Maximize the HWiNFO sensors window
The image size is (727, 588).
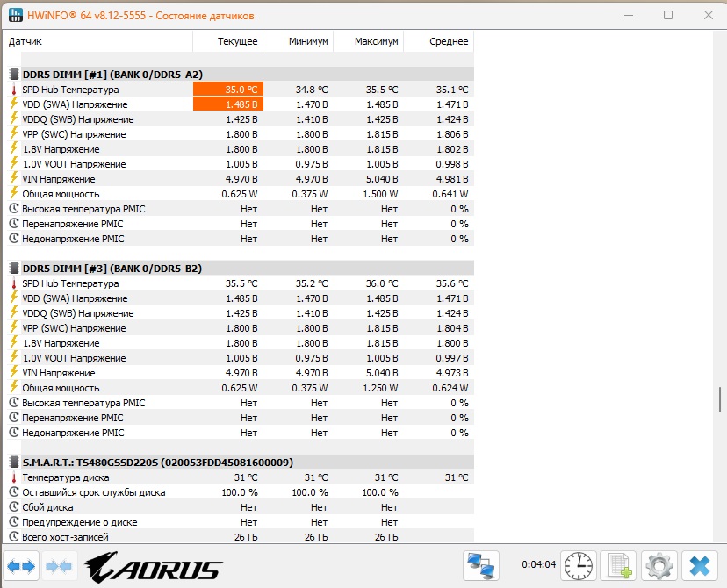(668, 15)
